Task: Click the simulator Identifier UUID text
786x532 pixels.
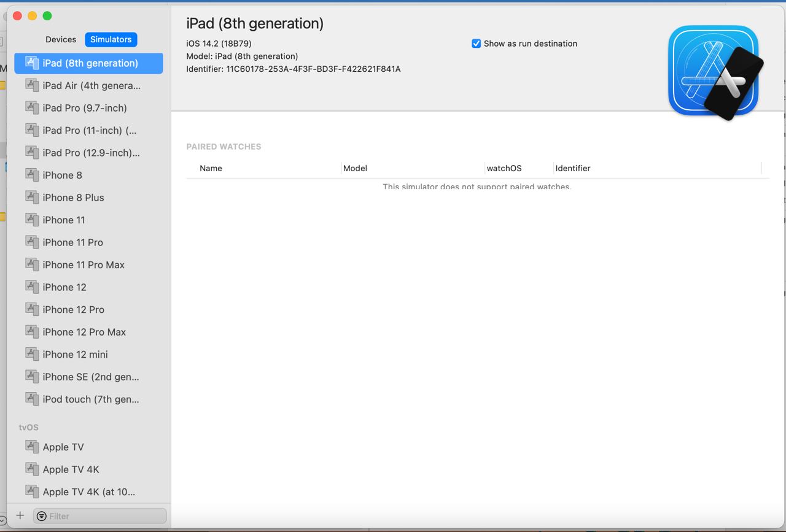Action: (313, 69)
